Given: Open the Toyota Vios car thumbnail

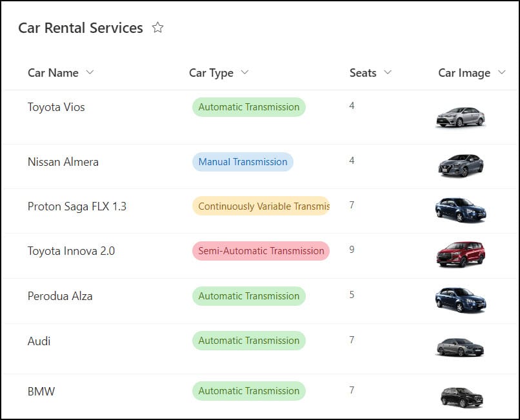Looking at the screenshot, I should (461, 117).
